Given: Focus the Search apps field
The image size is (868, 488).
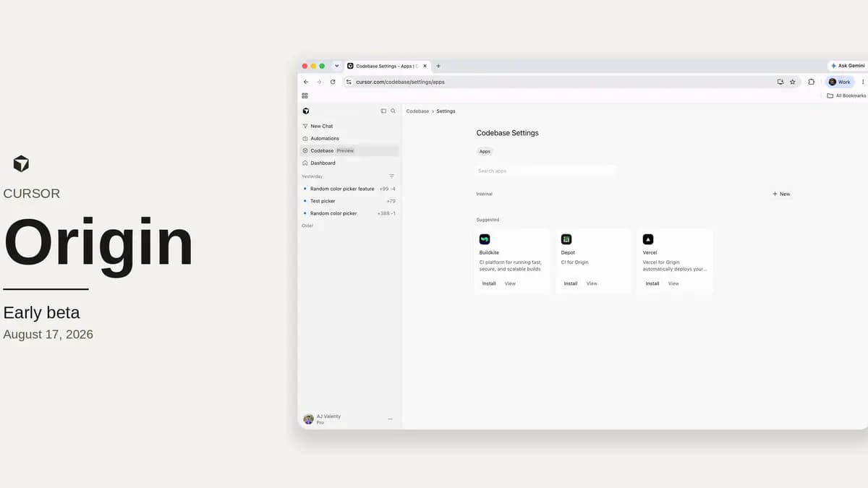Looking at the screenshot, I should pyautogui.click(x=545, y=171).
